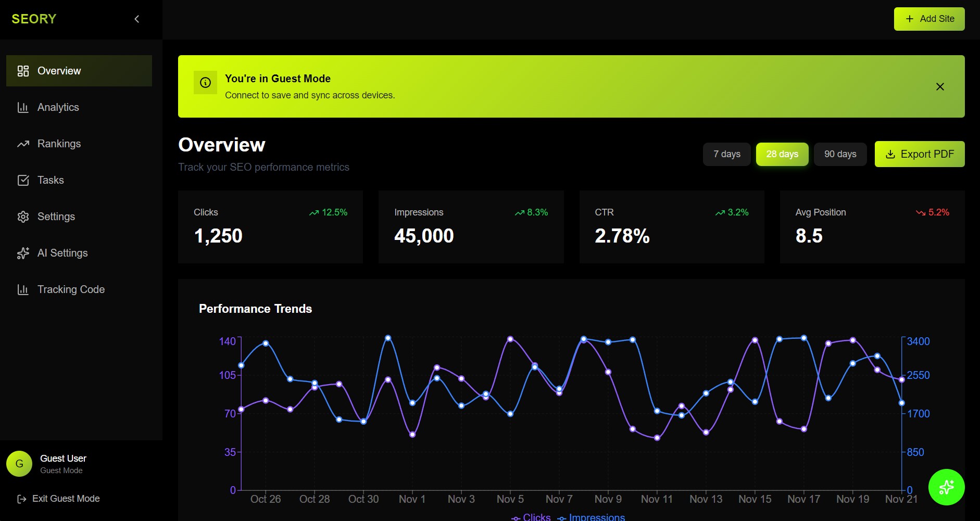Click the AI Settings sparkle icon

coord(23,253)
